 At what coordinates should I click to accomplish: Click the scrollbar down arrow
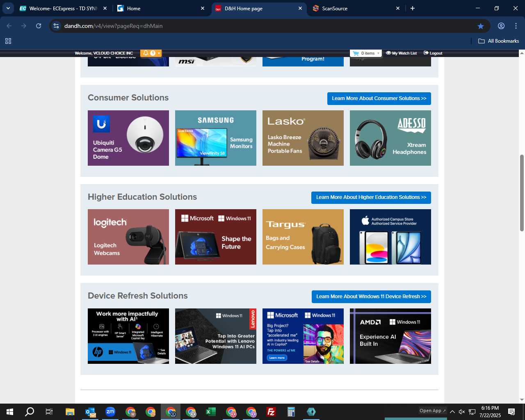pyautogui.click(x=522, y=399)
